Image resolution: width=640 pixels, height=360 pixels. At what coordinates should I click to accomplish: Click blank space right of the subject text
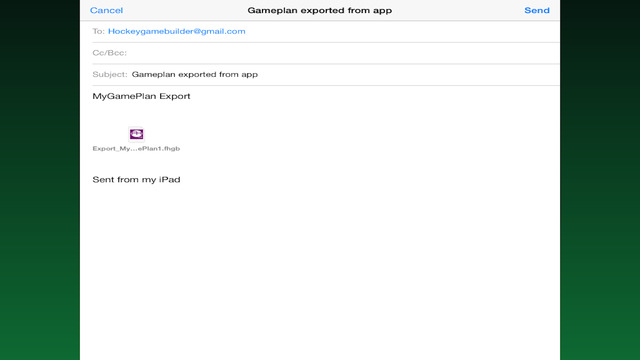(408, 74)
